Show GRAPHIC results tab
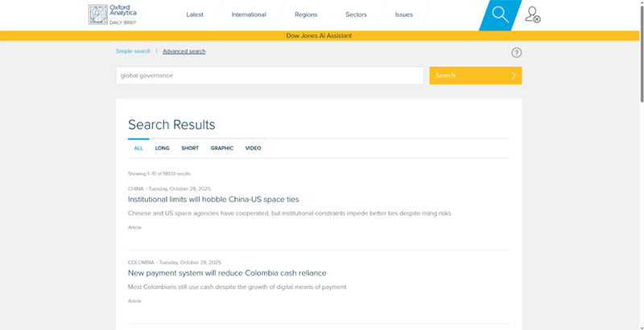The width and height of the screenshot is (644, 330). (221, 148)
